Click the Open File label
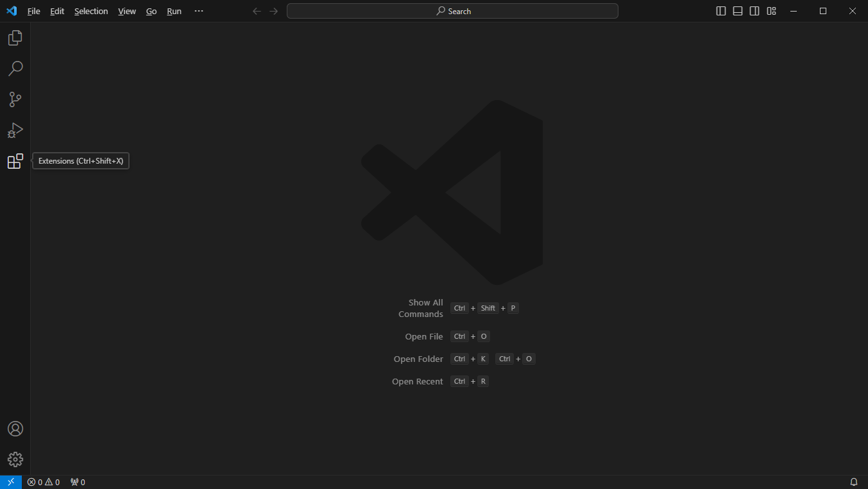The height and width of the screenshot is (489, 868). click(424, 336)
